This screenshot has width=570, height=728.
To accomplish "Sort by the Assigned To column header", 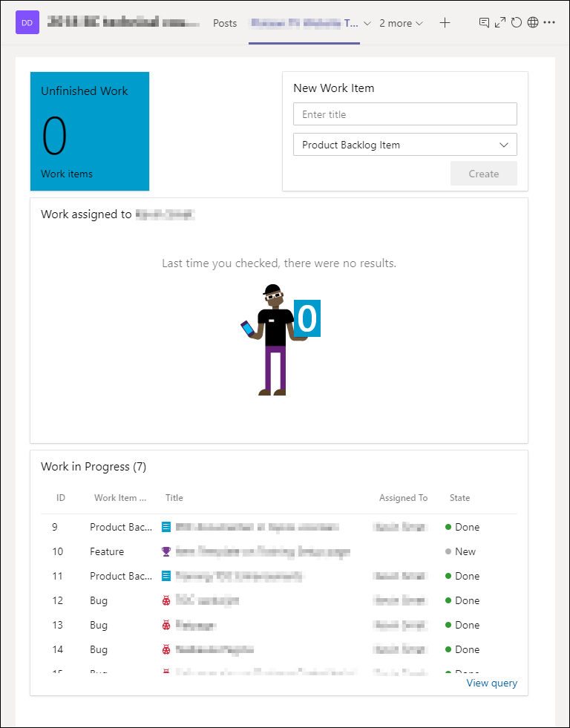I will point(403,498).
